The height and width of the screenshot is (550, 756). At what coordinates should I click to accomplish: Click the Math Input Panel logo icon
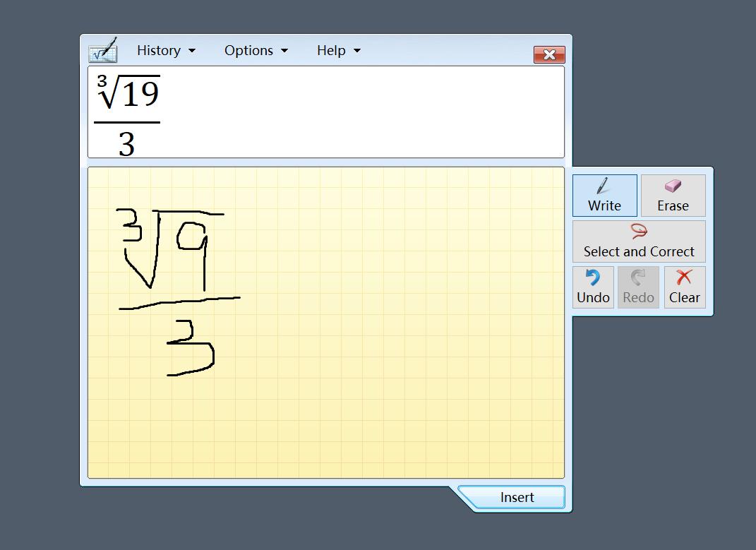pyautogui.click(x=103, y=50)
